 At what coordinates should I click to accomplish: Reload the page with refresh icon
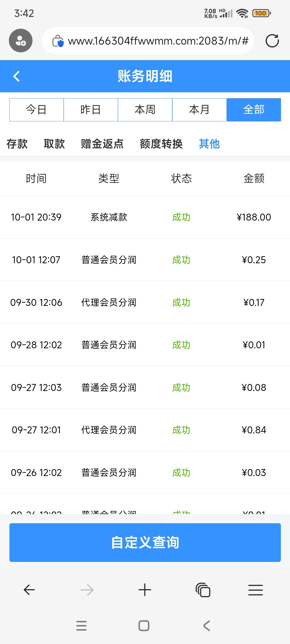pyautogui.click(x=272, y=41)
